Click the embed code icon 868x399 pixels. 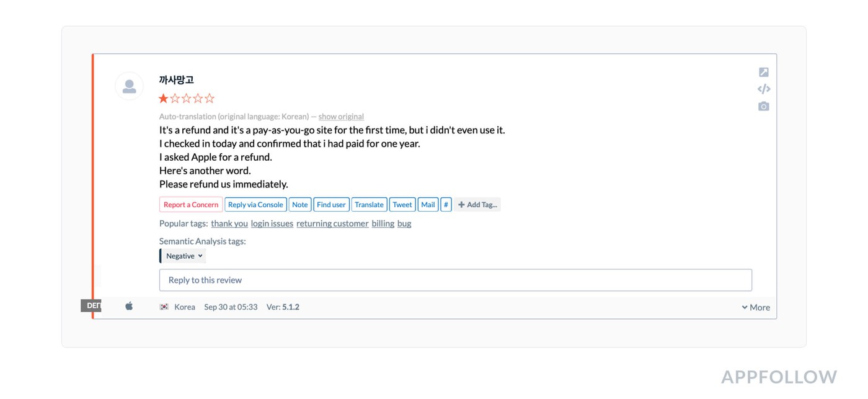[764, 89]
